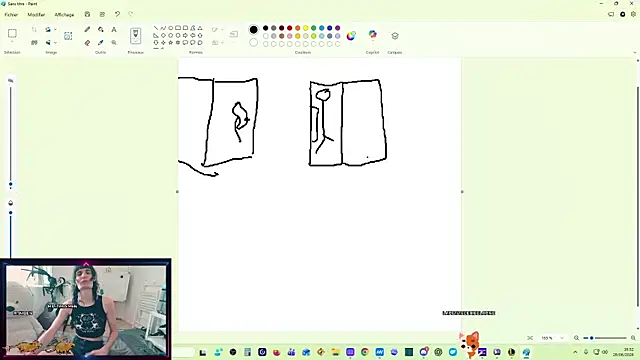The width and height of the screenshot is (640, 360).
Task: Click the Undo arrow
Action: tap(117, 14)
